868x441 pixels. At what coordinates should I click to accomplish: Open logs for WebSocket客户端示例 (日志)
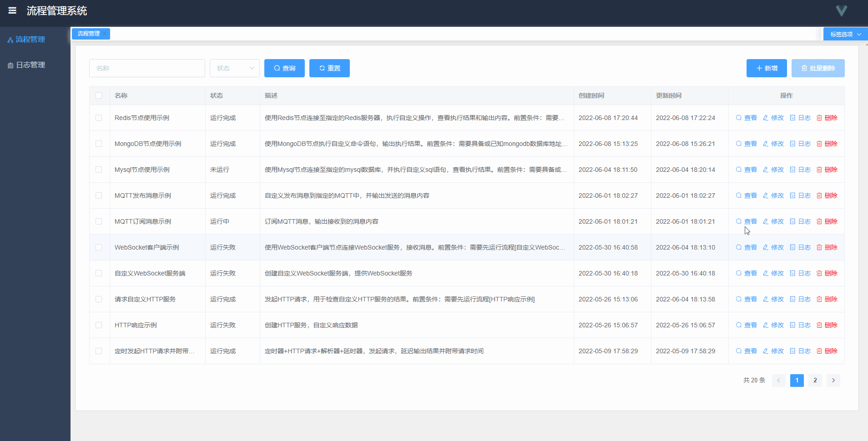click(x=800, y=247)
